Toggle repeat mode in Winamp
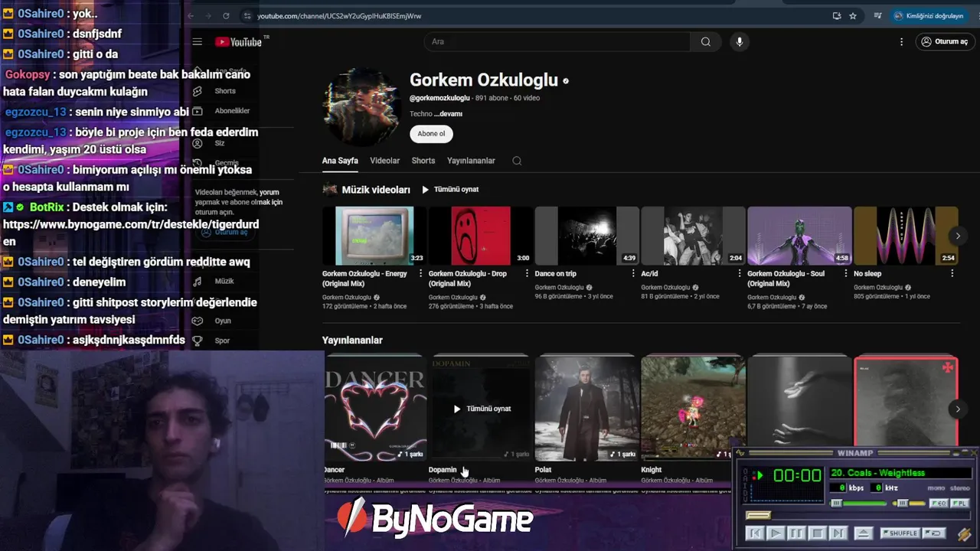This screenshot has width=980, height=551. (934, 533)
